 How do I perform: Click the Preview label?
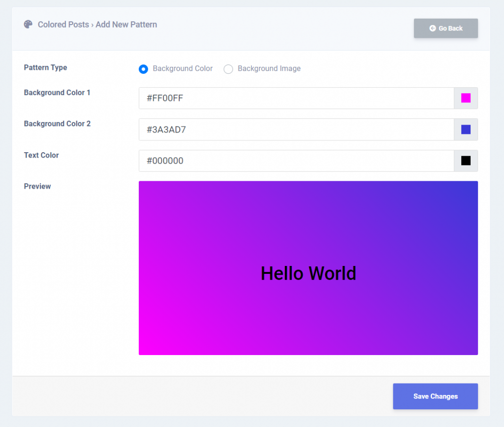pos(37,187)
